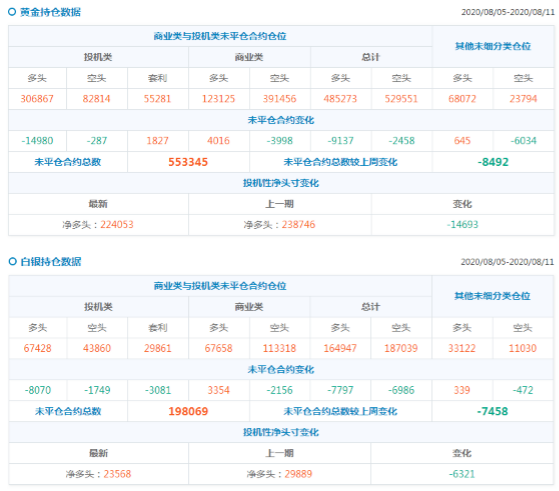Image resolution: width=559 pixels, height=491 pixels.
Task: Click the 其他未细分类仓位 header in gold table
Action: (x=493, y=46)
